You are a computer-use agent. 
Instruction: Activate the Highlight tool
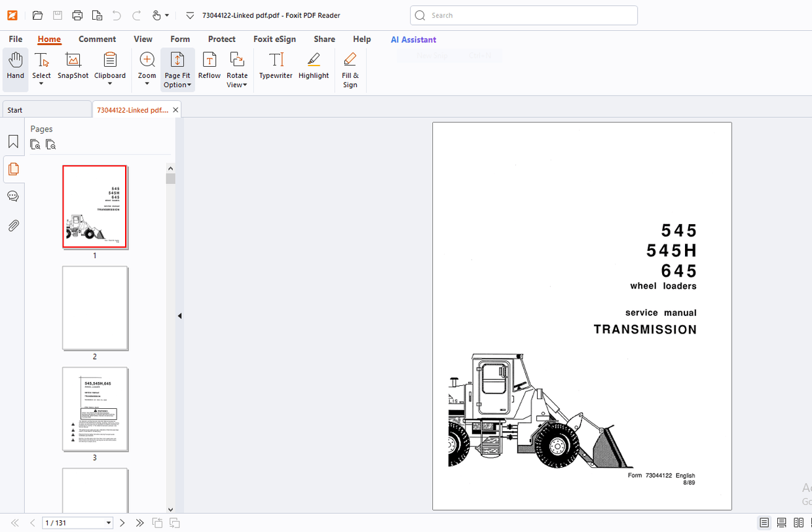[313, 66]
